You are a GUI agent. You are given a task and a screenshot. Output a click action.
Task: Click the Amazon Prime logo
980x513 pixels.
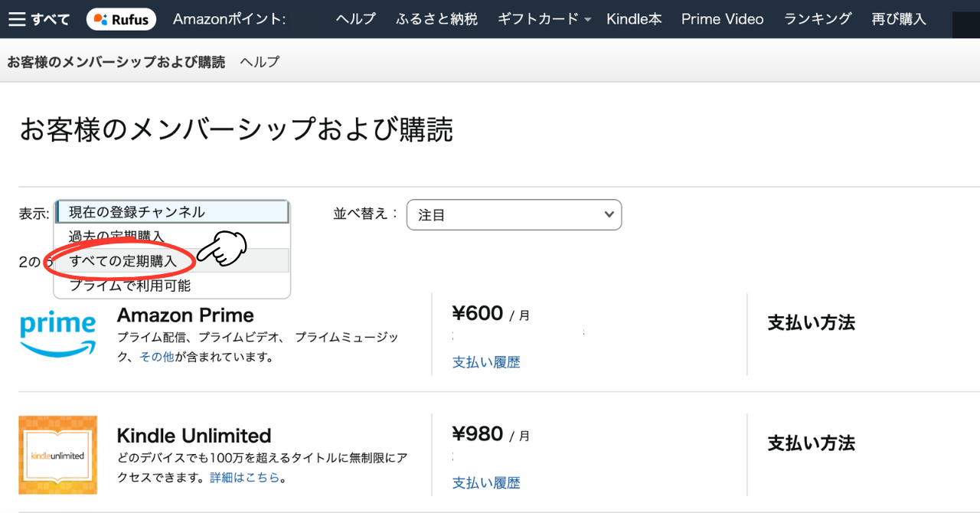57,334
